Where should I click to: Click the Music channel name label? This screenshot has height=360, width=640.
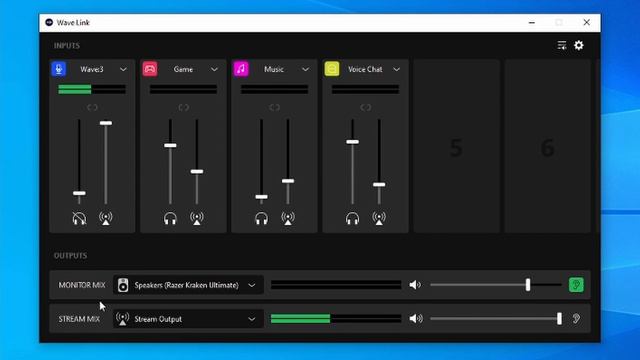click(x=274, y=69)
